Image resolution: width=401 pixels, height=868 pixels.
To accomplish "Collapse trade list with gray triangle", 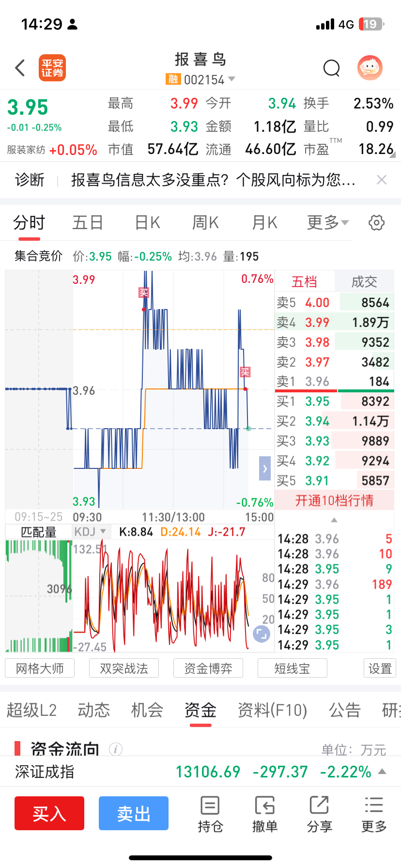I will pyautogui.click(x=334, y=520).
